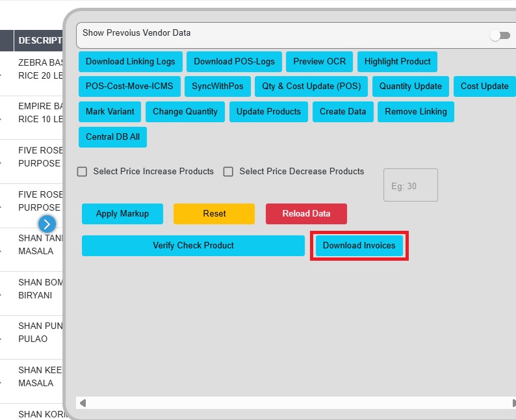Click Create Data button
The width and height of the screenshot is (516, 420).
[343, 112]
